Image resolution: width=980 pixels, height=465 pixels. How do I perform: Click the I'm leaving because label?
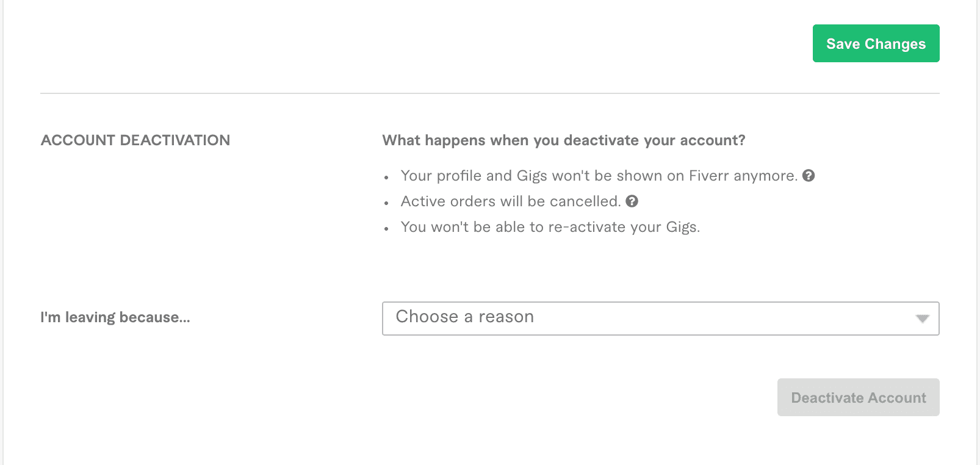point(115,317)
